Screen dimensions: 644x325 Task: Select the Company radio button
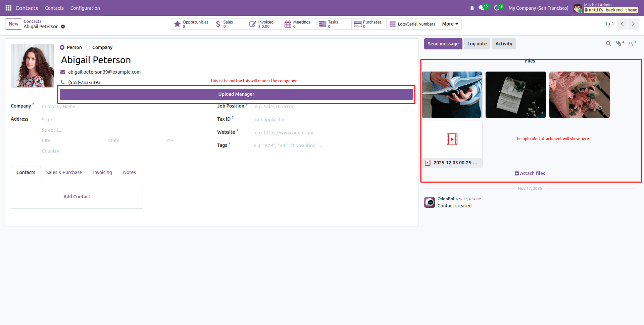87,47
